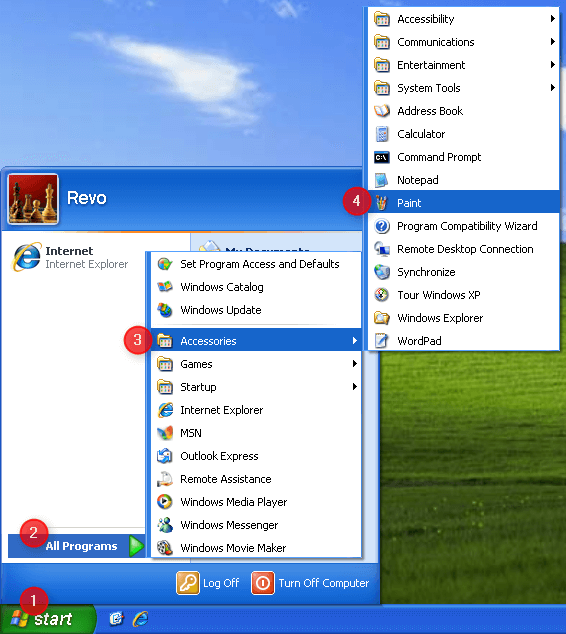Click the Internet Explorer icon in All Programs
The height and width of the screenshot is (634, 566).
pos(165,410)
